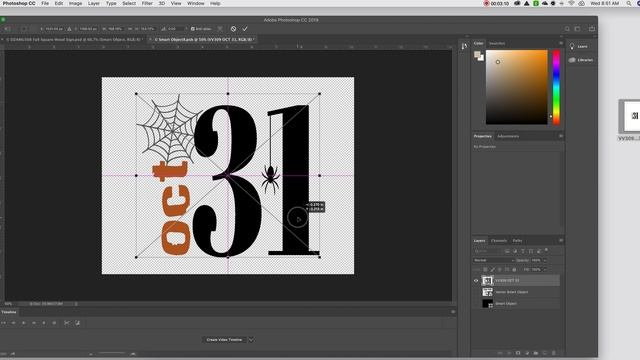Add a layer mask from Layers footer
Image resolution: width=640 pixels, height=360 pixels.
coord(518,353)
